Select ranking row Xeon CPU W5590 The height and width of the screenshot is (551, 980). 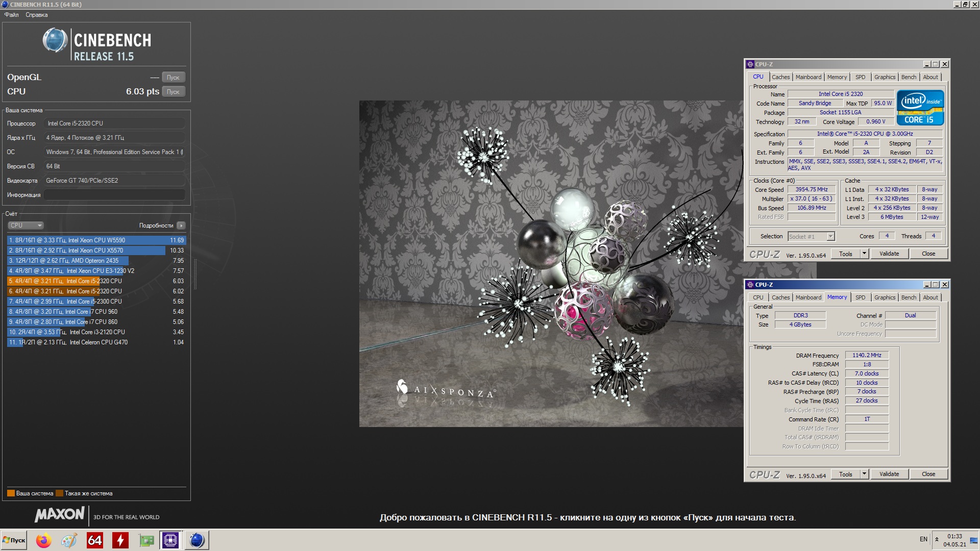point(96,240)
